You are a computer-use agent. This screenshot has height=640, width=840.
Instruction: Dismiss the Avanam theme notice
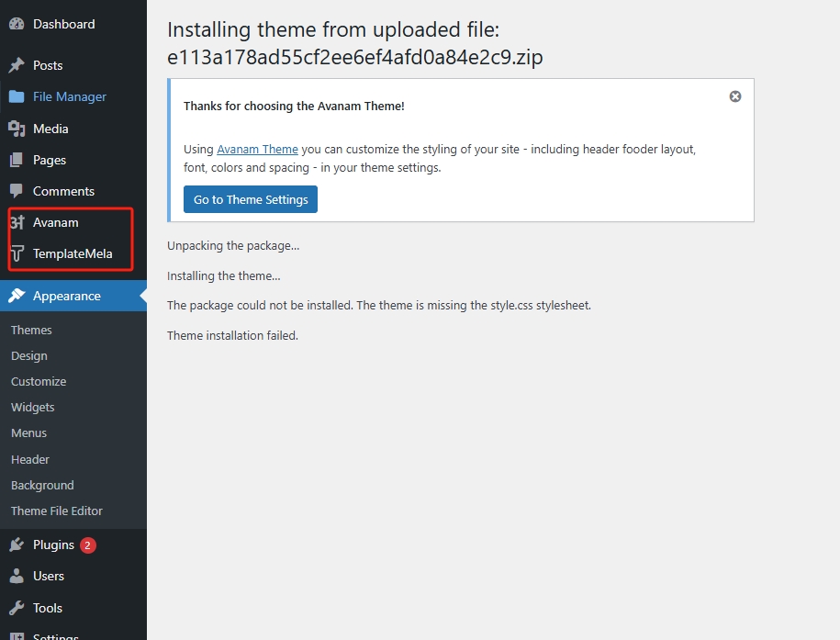click(735, 96)
